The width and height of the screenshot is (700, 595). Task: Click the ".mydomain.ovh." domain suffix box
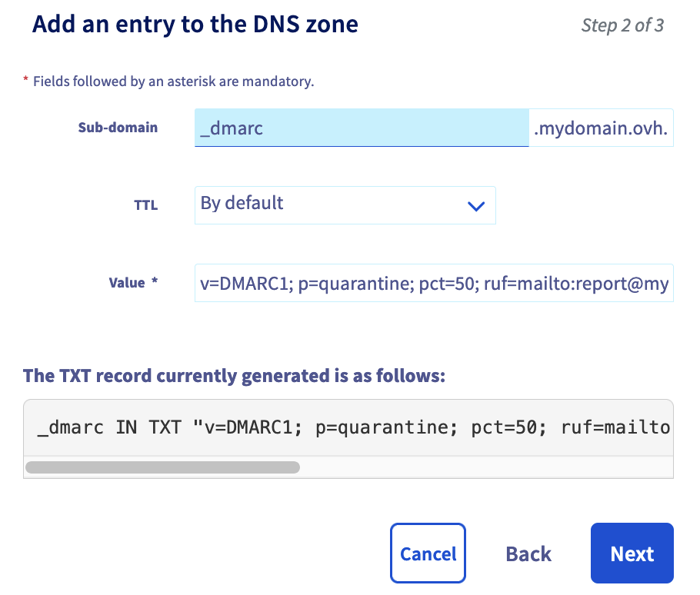[x=600, y=128]
